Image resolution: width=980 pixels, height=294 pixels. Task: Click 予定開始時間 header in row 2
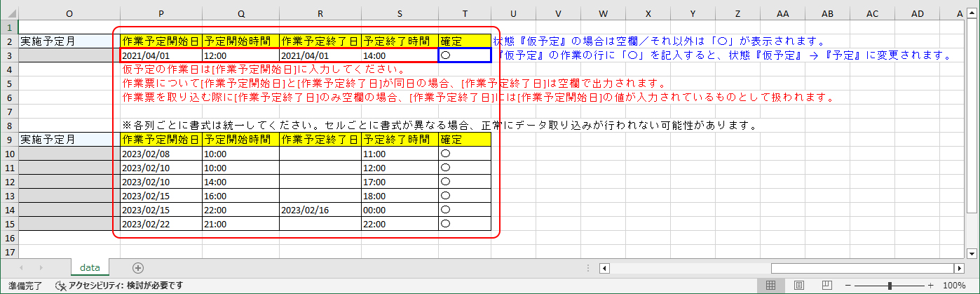240,41
